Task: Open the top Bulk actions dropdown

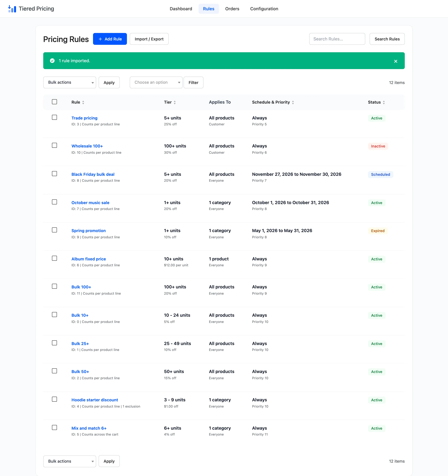Action: pyautogui.click(x=70, y=82)
